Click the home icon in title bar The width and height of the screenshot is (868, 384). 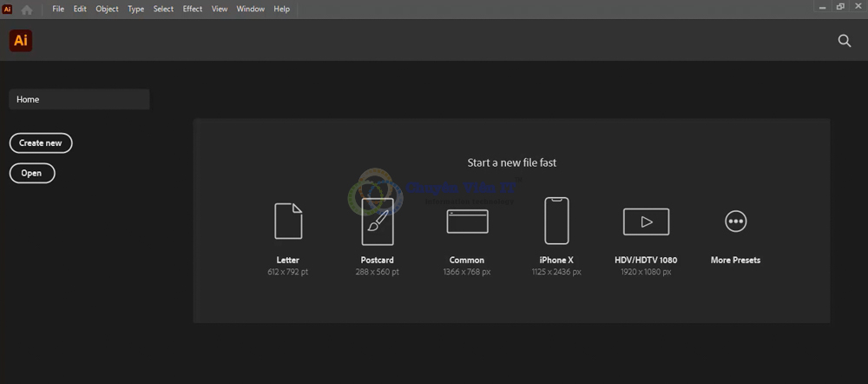point(27,9)
